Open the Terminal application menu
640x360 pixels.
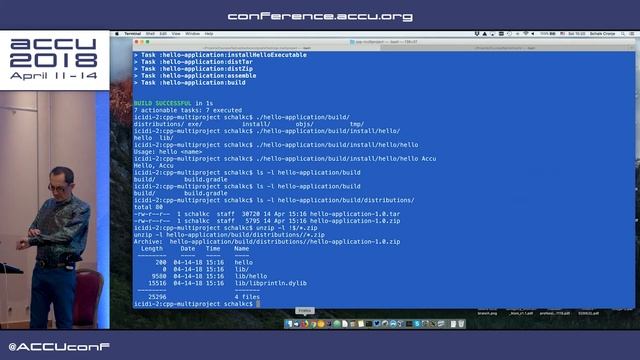pyautogui.click(x=133, y=34)
